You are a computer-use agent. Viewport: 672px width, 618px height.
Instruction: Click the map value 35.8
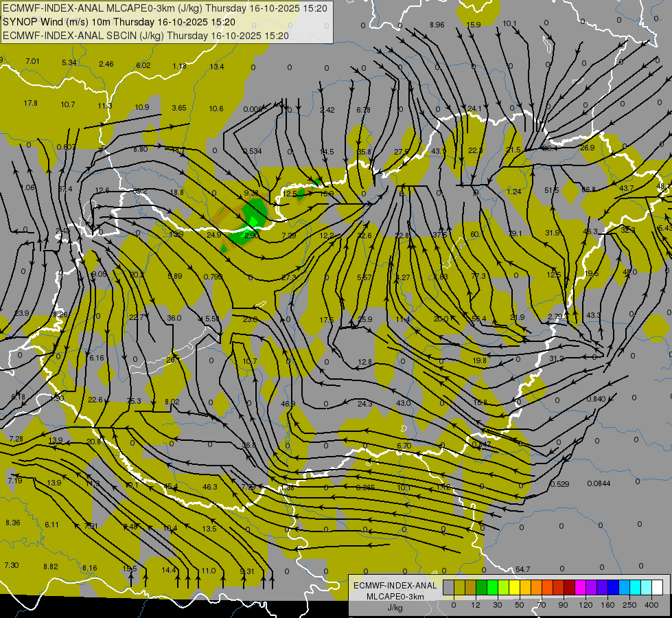pos(364,152)
